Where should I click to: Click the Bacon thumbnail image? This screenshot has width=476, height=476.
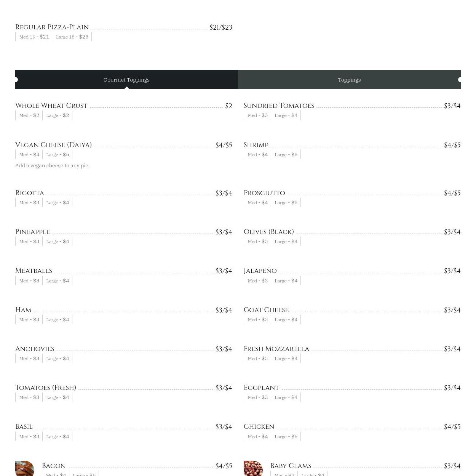tap(25, 468)
